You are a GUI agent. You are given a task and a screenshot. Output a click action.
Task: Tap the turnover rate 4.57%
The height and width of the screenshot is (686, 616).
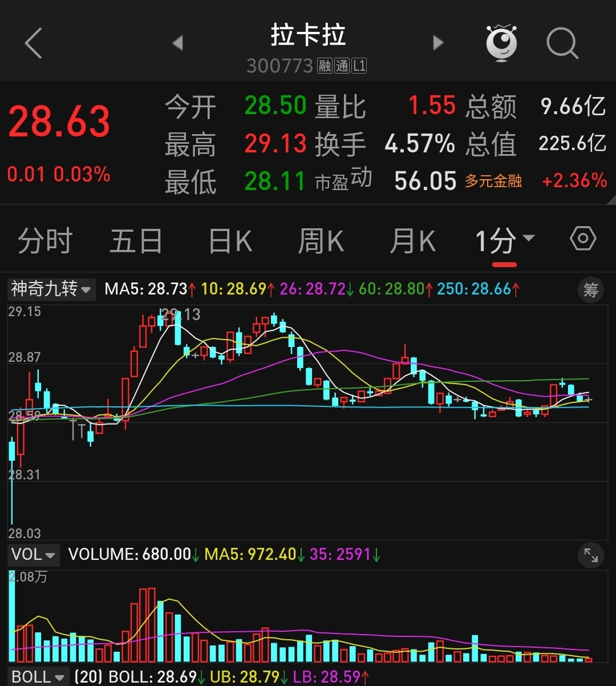[x=420, y=144]
